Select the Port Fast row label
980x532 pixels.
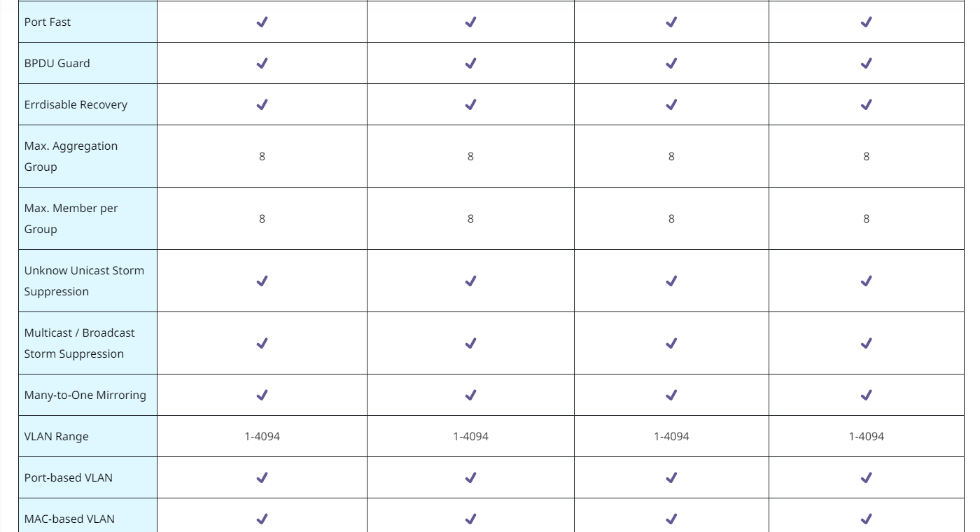coord(48,22)
